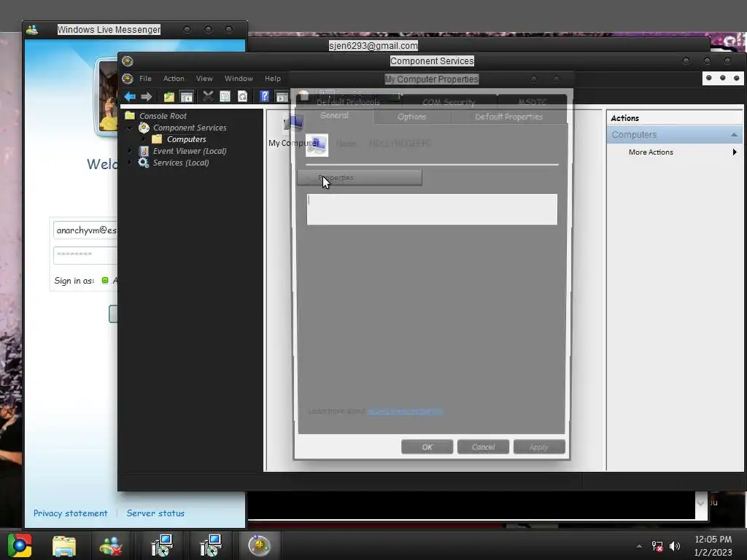Go forward with the gray Forward arrow

point(146,97)
